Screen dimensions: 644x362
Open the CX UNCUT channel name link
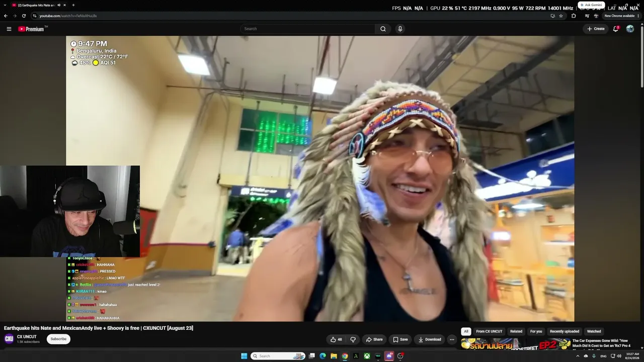click(x=27, y=337)
